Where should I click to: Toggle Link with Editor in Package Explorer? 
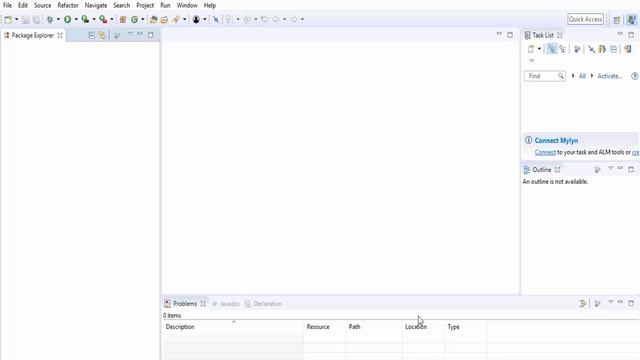[102, 36]
